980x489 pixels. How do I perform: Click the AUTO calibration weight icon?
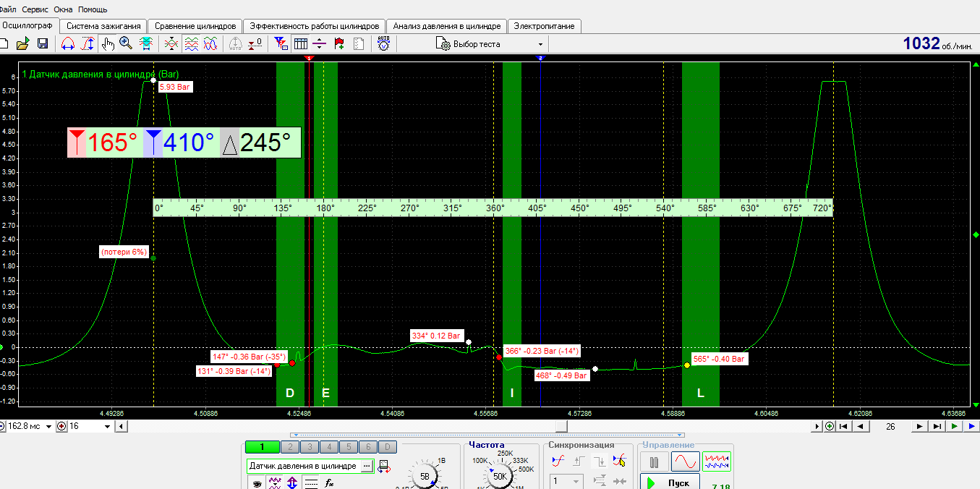coord(235,43)
